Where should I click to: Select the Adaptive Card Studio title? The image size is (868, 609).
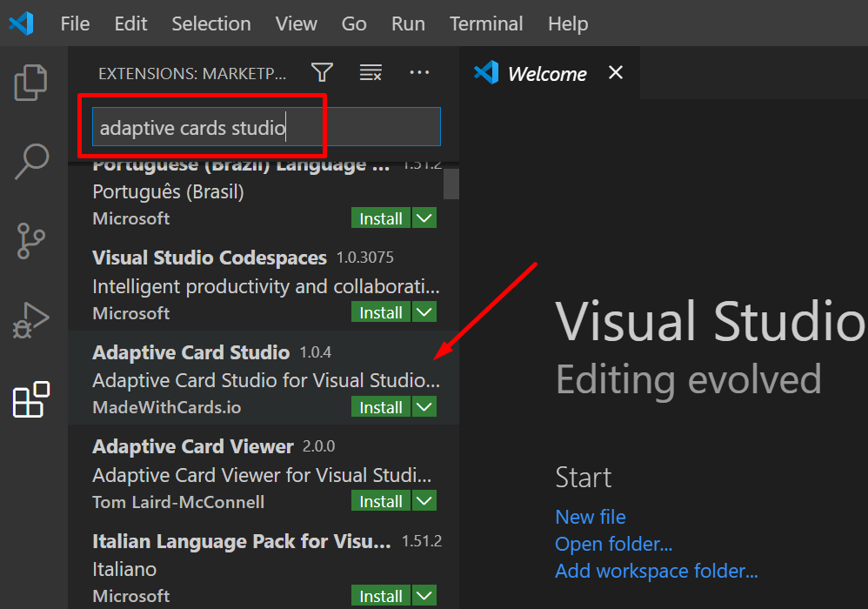point(191,352)
